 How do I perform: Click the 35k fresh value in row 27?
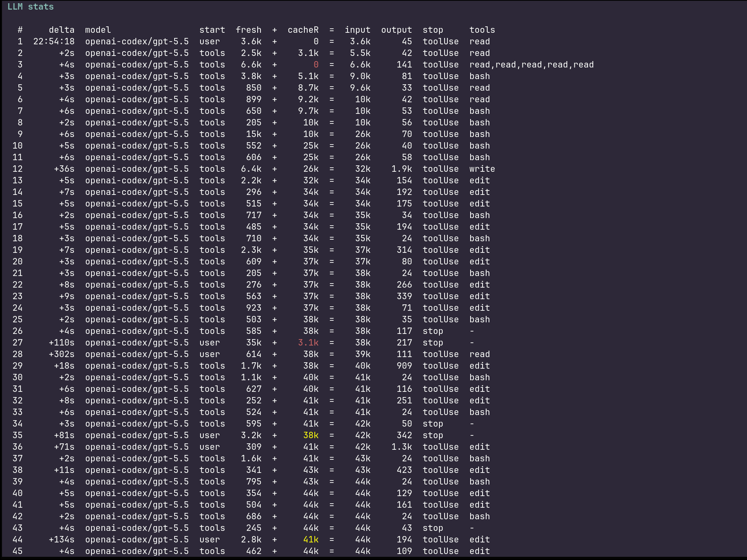click(254, 343)
